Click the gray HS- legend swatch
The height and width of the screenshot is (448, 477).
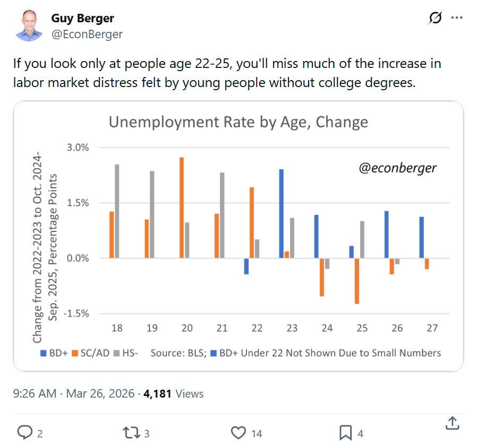click(116, 353)
